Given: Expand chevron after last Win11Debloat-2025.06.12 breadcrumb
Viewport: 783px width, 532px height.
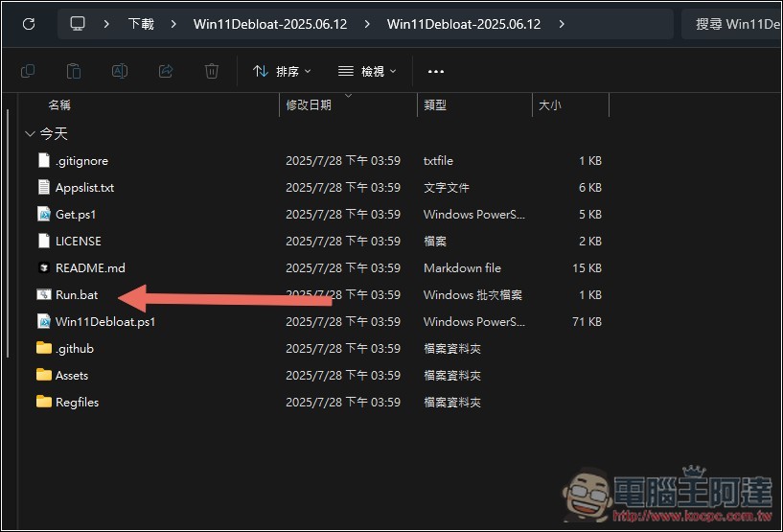Looking at the screenshot, I should tap(562, 23).
